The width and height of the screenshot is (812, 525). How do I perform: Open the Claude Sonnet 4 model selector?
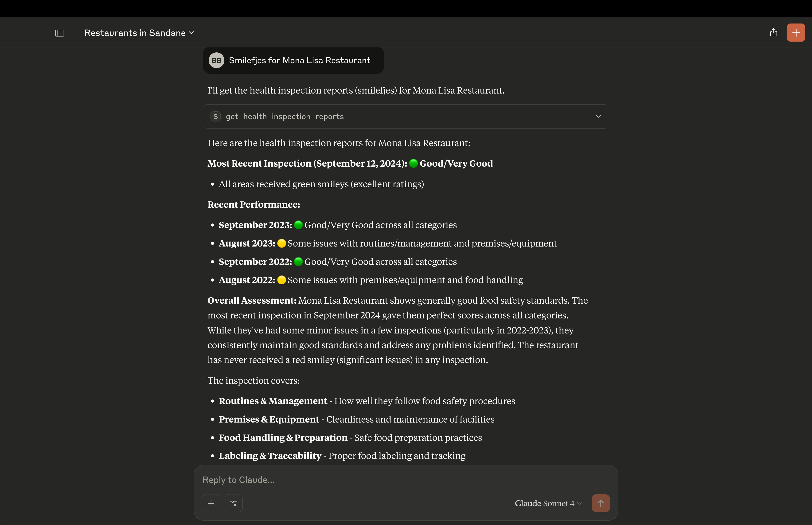click(x=548, y=503)
